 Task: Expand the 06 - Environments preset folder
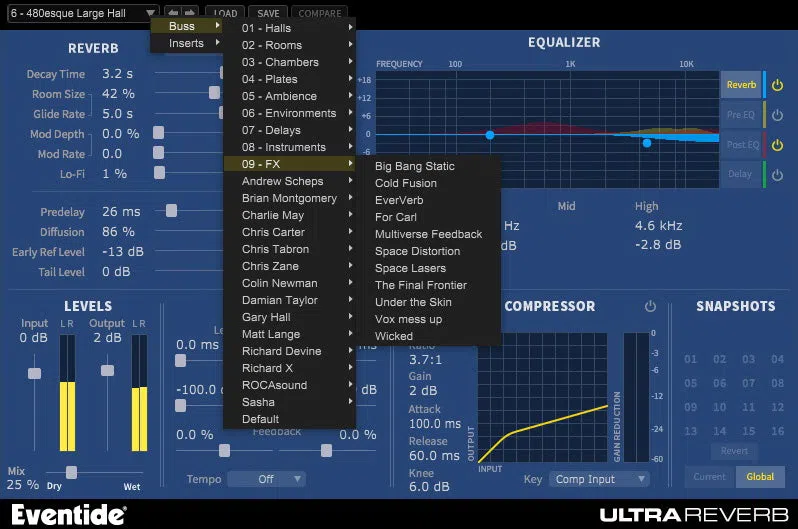tap(290, 113)
